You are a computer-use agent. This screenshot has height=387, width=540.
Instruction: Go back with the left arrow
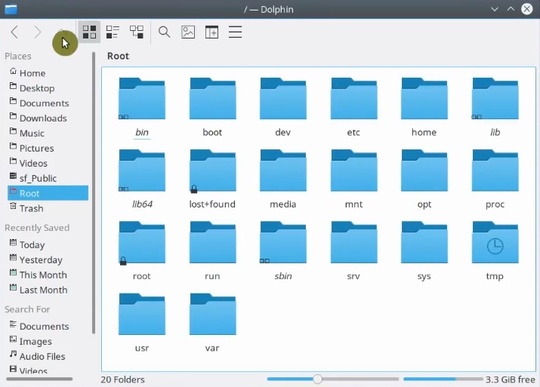pos(14,32)
